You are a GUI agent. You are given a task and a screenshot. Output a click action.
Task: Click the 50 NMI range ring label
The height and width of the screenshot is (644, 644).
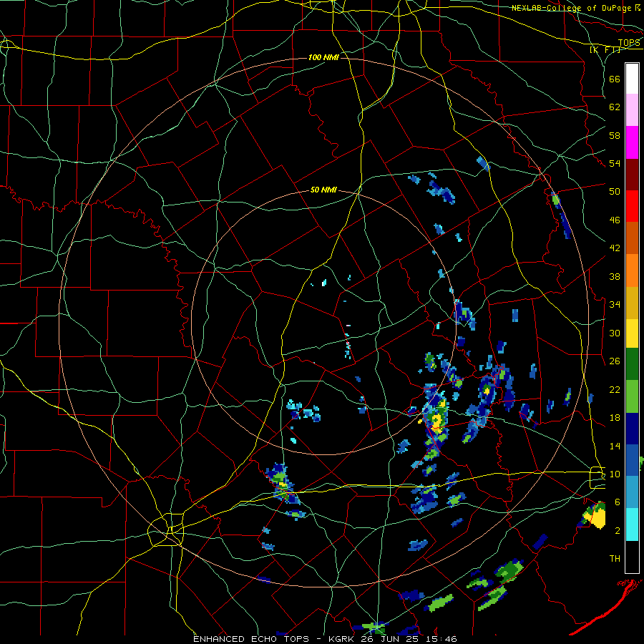coord(323,190)
